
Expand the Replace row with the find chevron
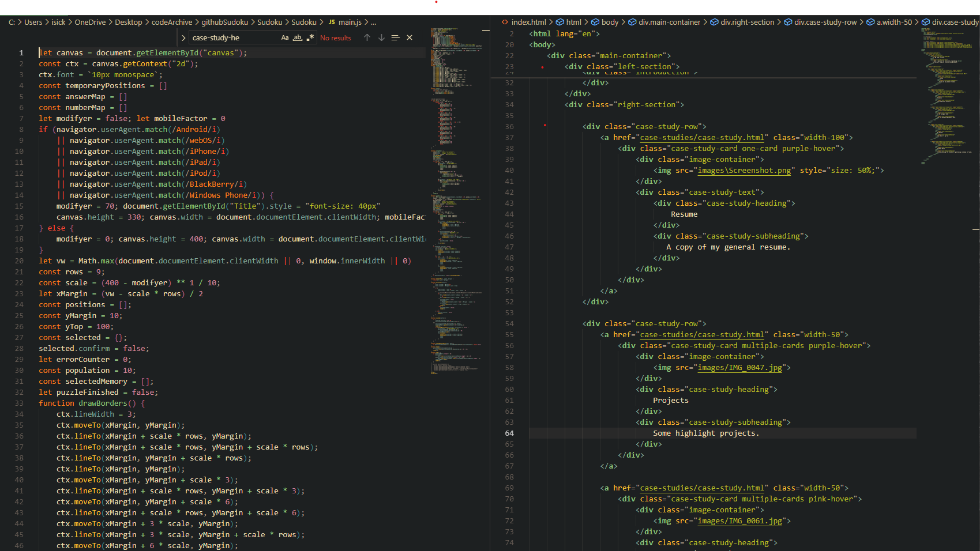tap(183, 38)
